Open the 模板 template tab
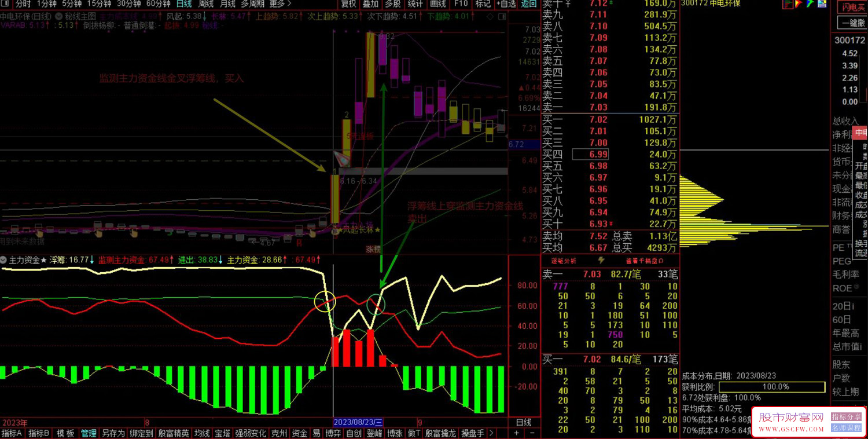The image size is (868, 439). [65, 433]
